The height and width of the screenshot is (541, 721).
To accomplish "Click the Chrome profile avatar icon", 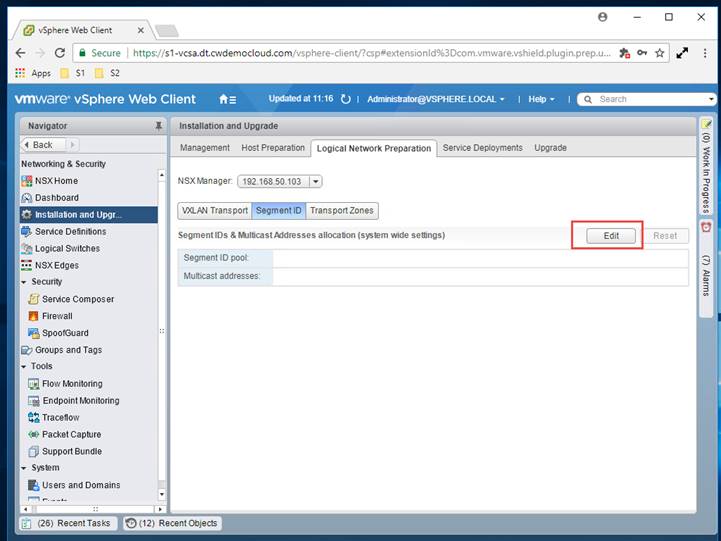I will click(x=602, y=17).
